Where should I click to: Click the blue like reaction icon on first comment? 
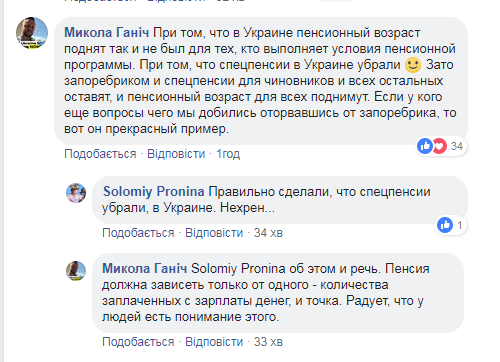(x=425, y=146)
